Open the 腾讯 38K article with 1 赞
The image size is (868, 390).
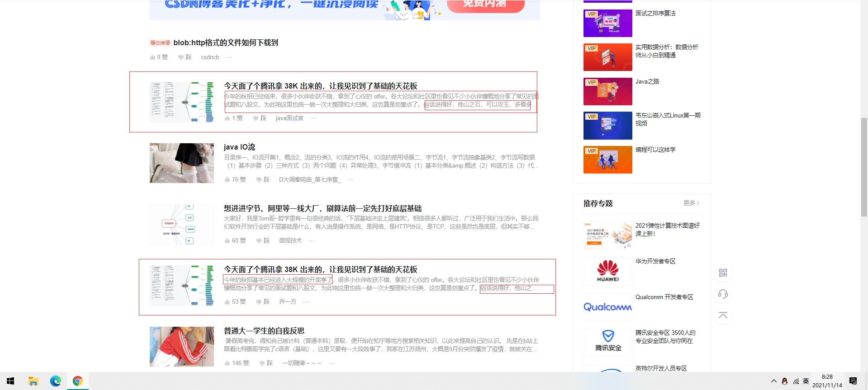click(321, 86)
